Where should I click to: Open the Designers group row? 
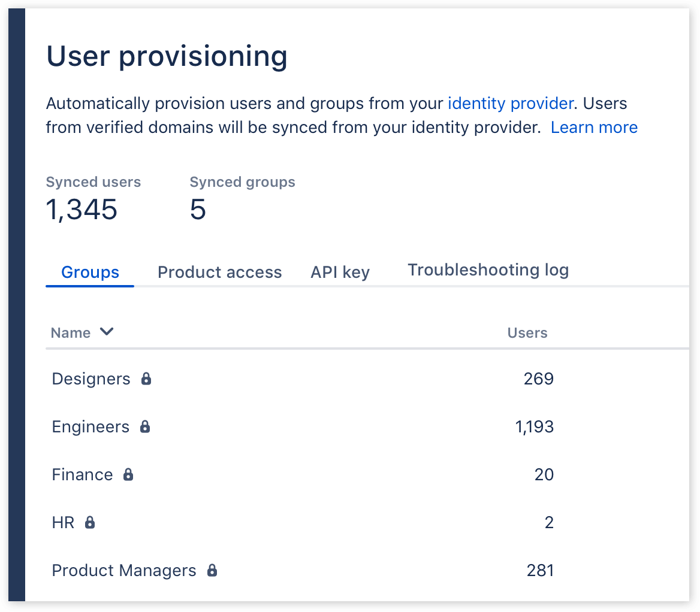pyautogui.click(x=367, y=378)
